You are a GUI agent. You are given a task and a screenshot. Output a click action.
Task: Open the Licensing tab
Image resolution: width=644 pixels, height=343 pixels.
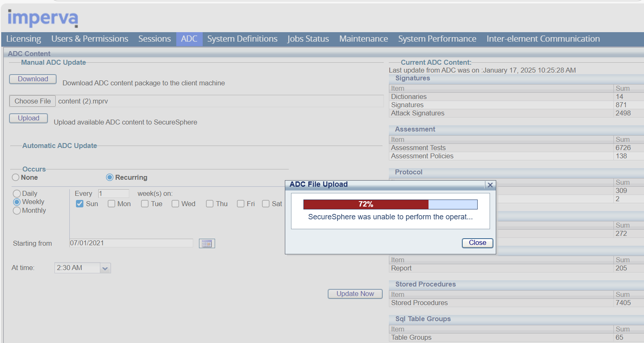24,39
